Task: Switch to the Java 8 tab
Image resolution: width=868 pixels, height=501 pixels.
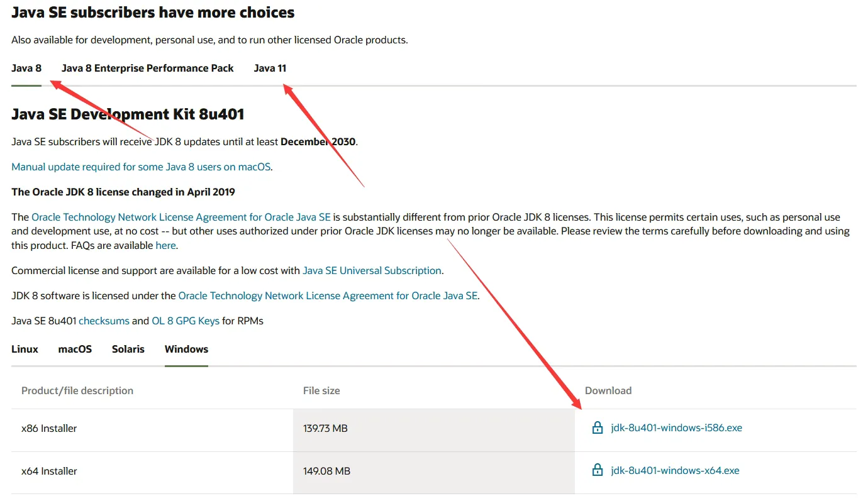Action: (26, 68)
